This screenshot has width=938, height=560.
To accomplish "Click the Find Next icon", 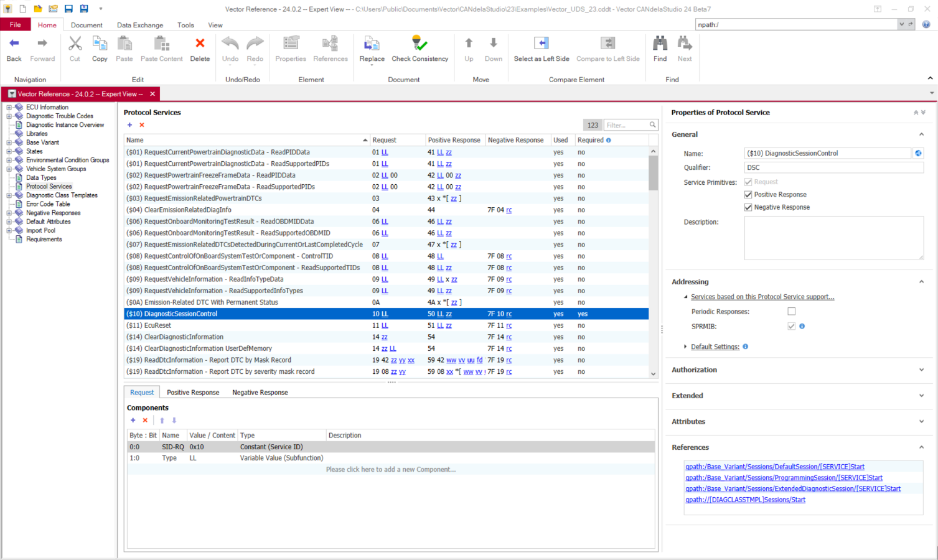I will point(685,44).
